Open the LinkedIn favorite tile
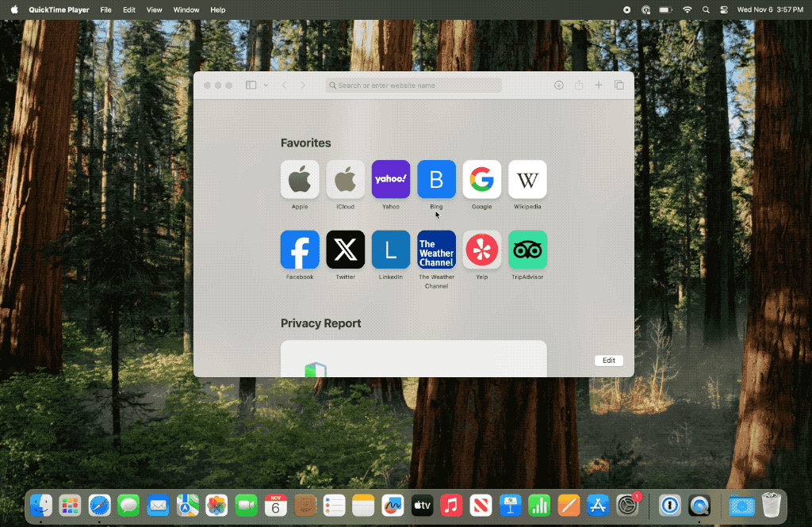The image size is (812, 527). [x=391, y=250]
